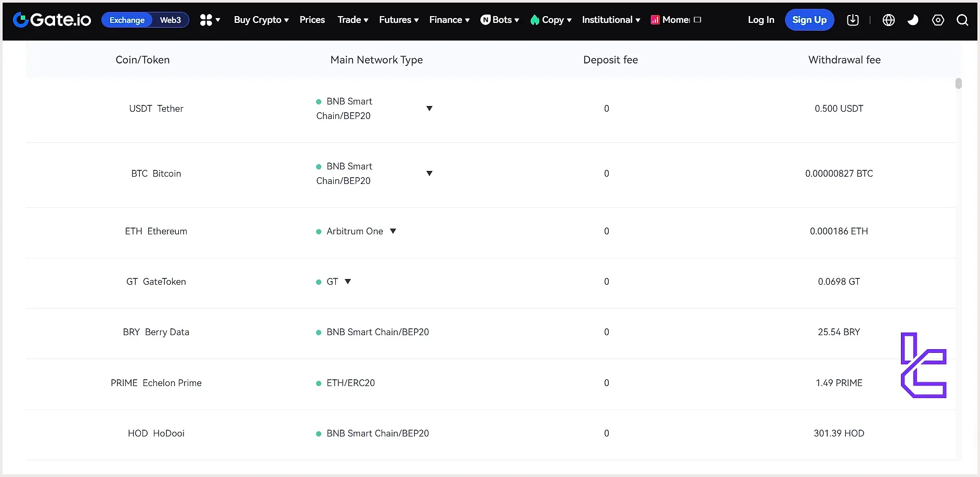Open GT GateToken network dropdown

click(x=348, y=282)
